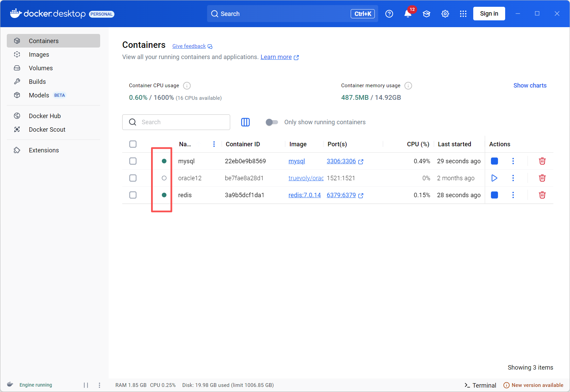Screen dimensions: 570x392
Task: Open the mysql image link
Action: click(297, 161)
